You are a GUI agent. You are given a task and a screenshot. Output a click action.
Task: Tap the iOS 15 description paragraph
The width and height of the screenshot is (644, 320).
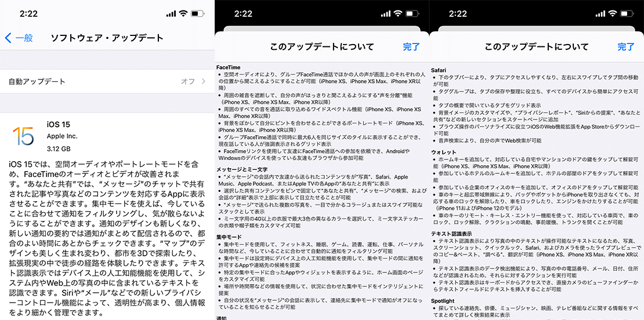point(107,238)
